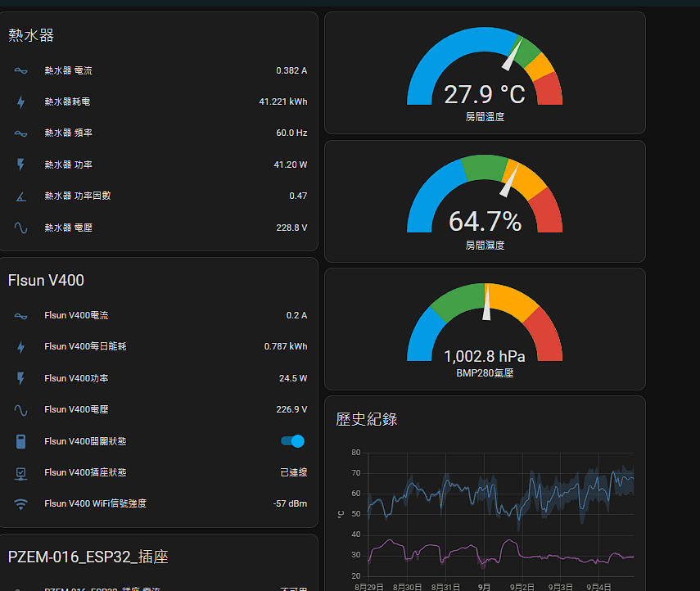This screenshot has height=591, width=700.
Task: Select the lightning icon for Flsun V400功率
Action: click(20, 378)
